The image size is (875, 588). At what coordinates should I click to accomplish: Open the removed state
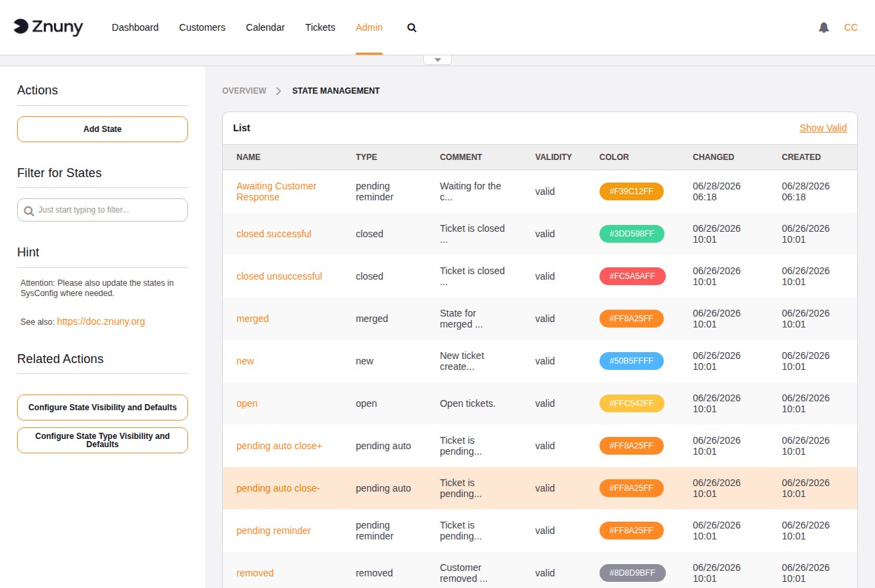pos(255,573)
